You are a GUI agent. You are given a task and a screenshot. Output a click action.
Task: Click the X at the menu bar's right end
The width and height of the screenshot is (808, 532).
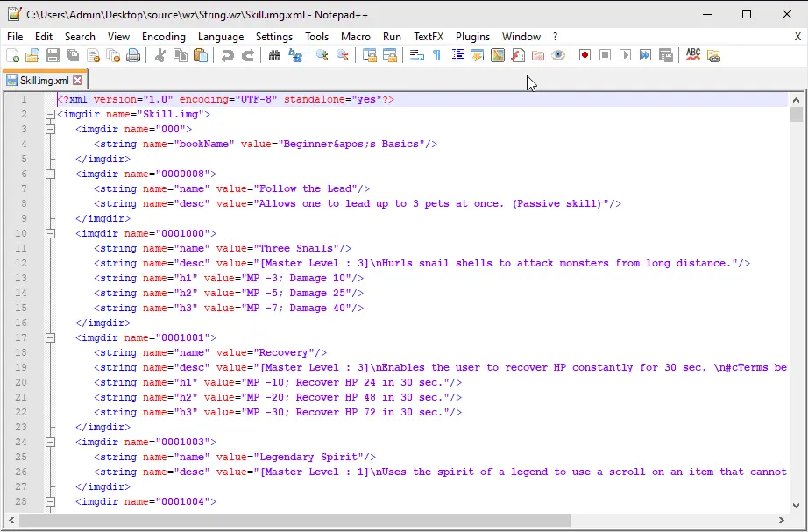(x=797, y=37)
